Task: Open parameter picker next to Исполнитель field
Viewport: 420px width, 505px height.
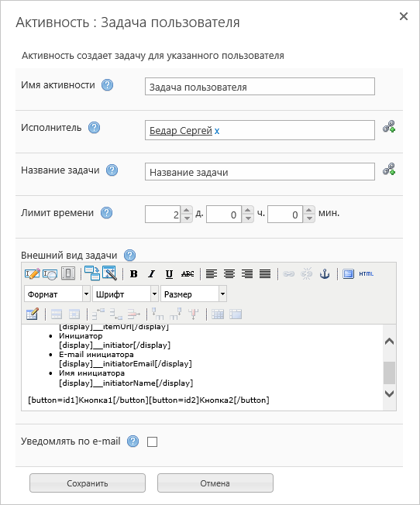Action: coord(389,126)
